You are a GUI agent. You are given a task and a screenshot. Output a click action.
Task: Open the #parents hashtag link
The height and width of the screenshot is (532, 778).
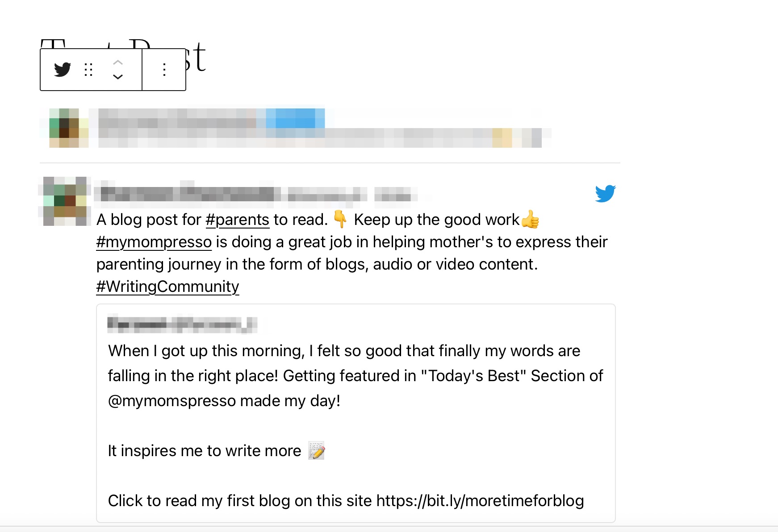point(237,220)
